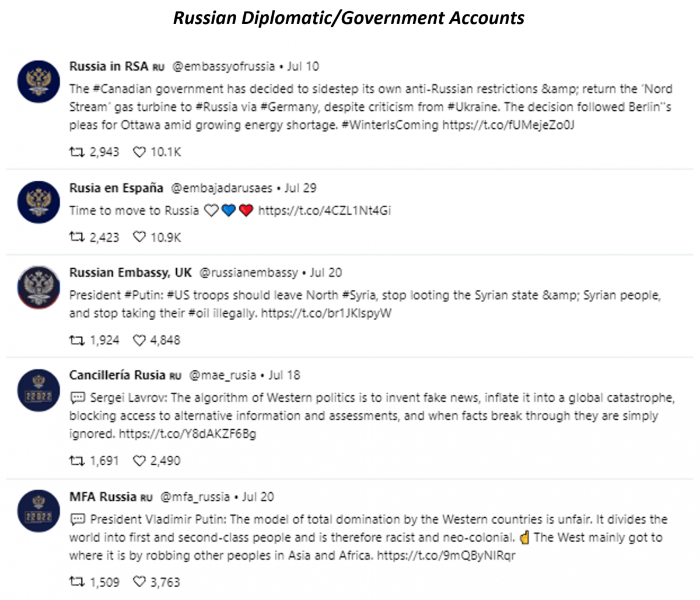Viewport: 700px width, 600px height.
Task: Click heart icon showing 10.9K likes
Action: click(139, 237)
